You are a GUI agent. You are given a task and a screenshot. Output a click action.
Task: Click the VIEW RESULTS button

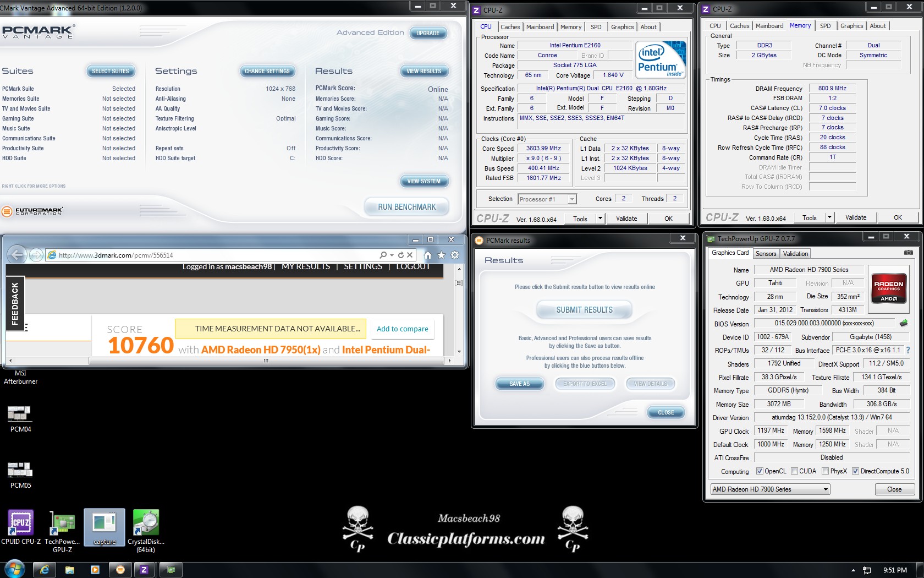tap(424, 71)
